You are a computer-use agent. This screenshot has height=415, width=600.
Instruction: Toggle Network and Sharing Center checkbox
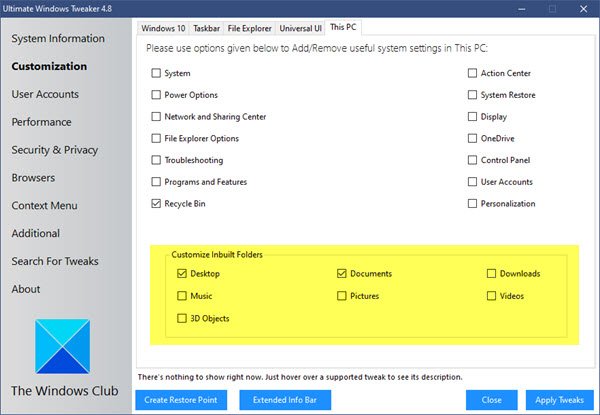(x=156, y=117)
